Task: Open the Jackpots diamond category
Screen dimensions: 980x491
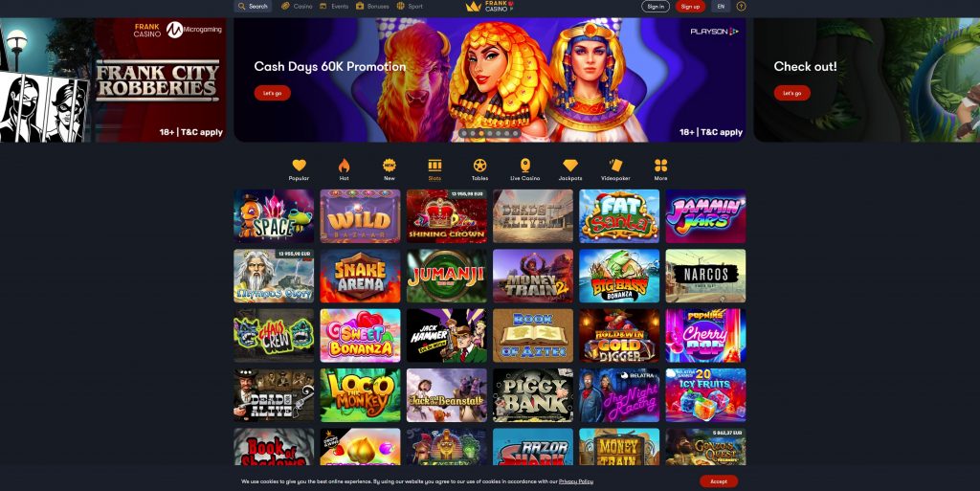Action: 570,169
